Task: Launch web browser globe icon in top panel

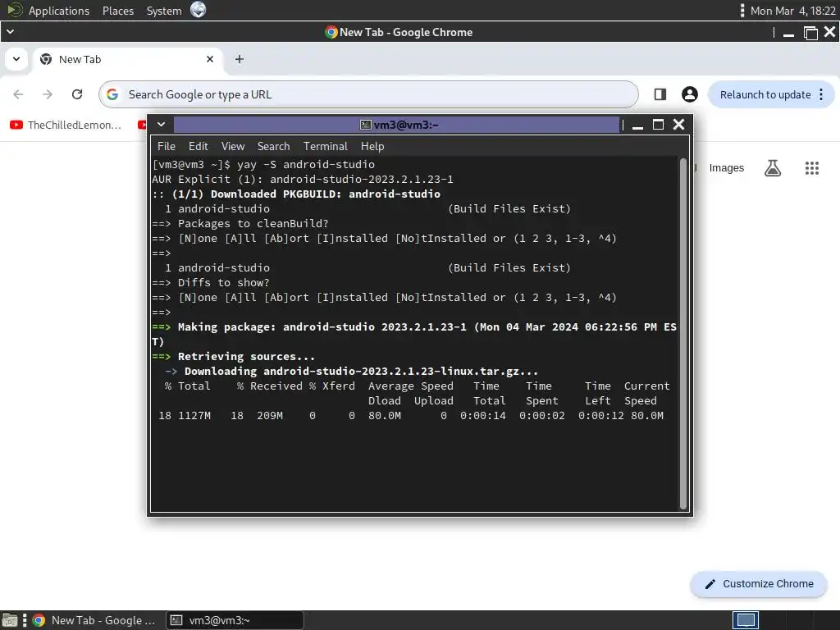Action: pyautogui.click(x=199, y=10)
